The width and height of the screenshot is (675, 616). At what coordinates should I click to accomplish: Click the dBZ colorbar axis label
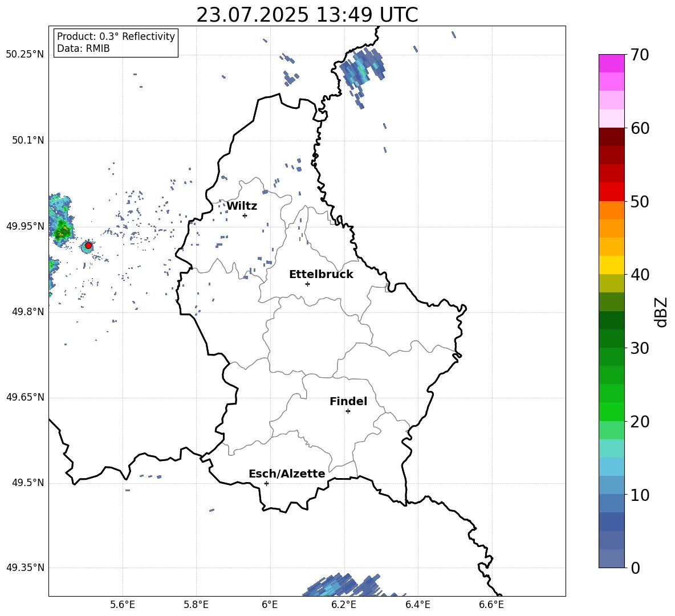point(661,312)
